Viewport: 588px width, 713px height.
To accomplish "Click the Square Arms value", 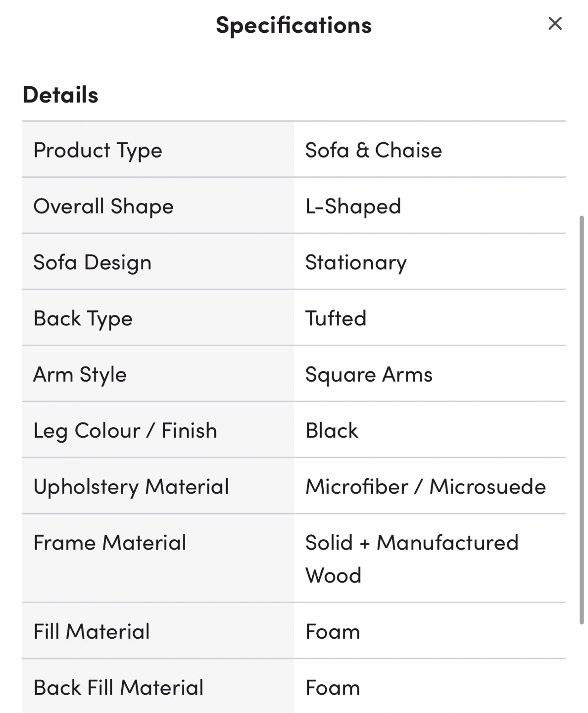I will coord(369,374).
